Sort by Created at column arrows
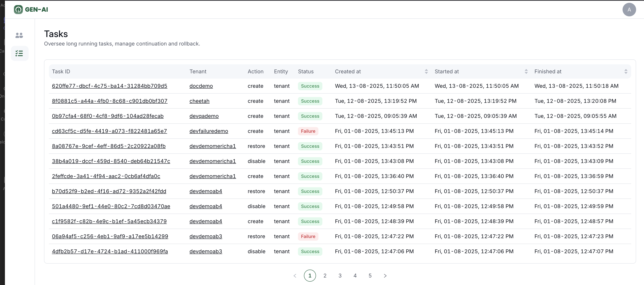The width and height of the screenshot is (644, 285). (426, 71)
